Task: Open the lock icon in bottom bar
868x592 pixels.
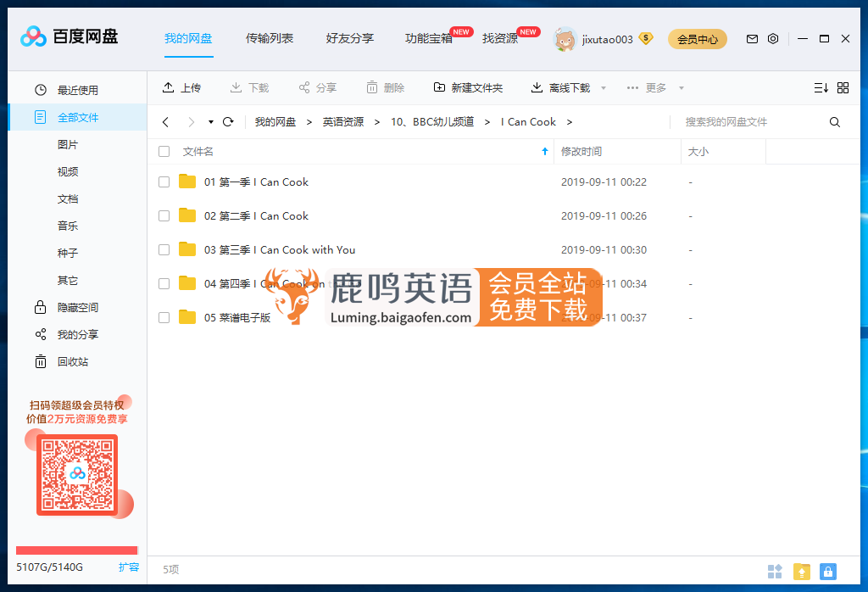Action: point(828,572)
